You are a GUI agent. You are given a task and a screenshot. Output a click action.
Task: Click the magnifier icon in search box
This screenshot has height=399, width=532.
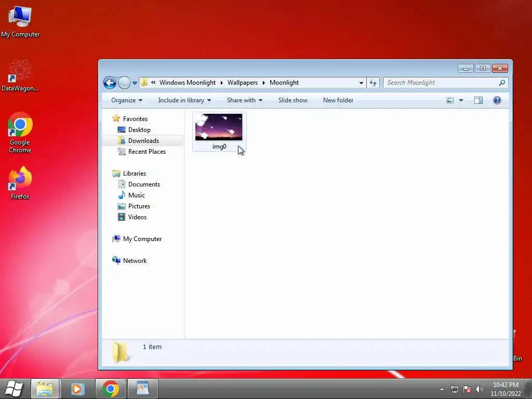click(502, 83)
